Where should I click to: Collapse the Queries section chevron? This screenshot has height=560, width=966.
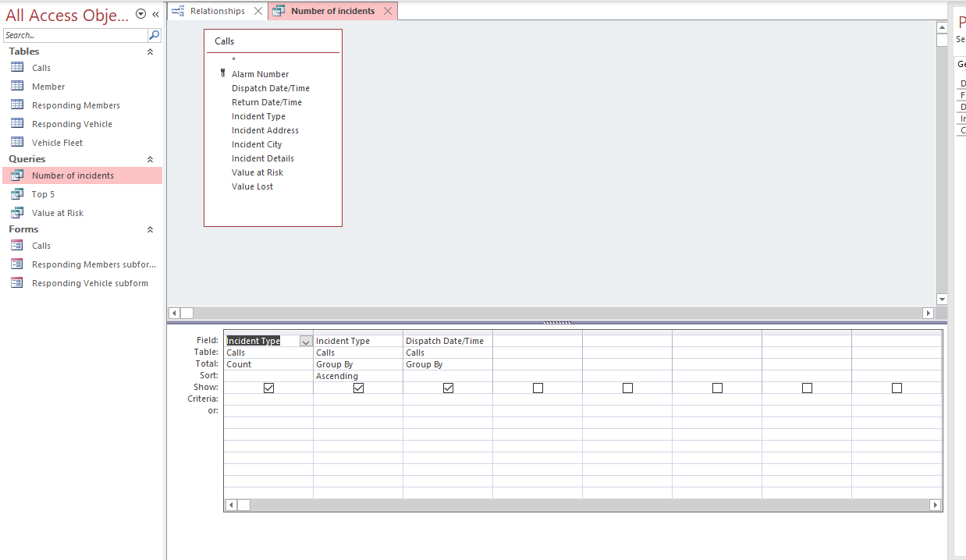(148, 158)
